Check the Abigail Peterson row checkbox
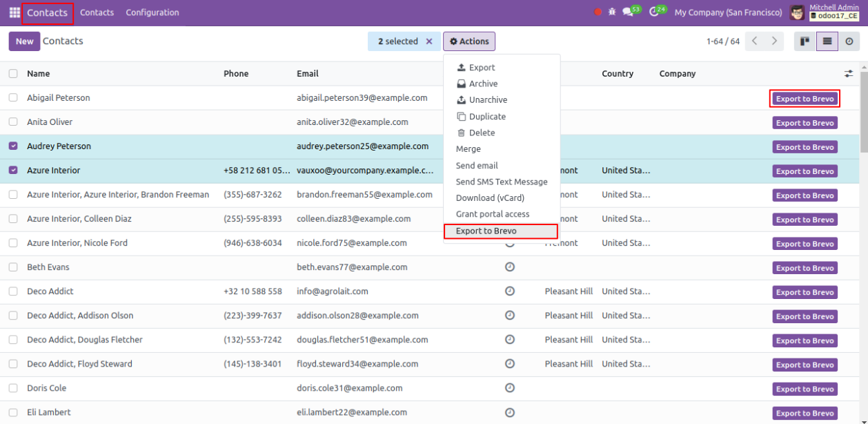The height and width of the screenshot is (424, 868). (x=13, y=98)
